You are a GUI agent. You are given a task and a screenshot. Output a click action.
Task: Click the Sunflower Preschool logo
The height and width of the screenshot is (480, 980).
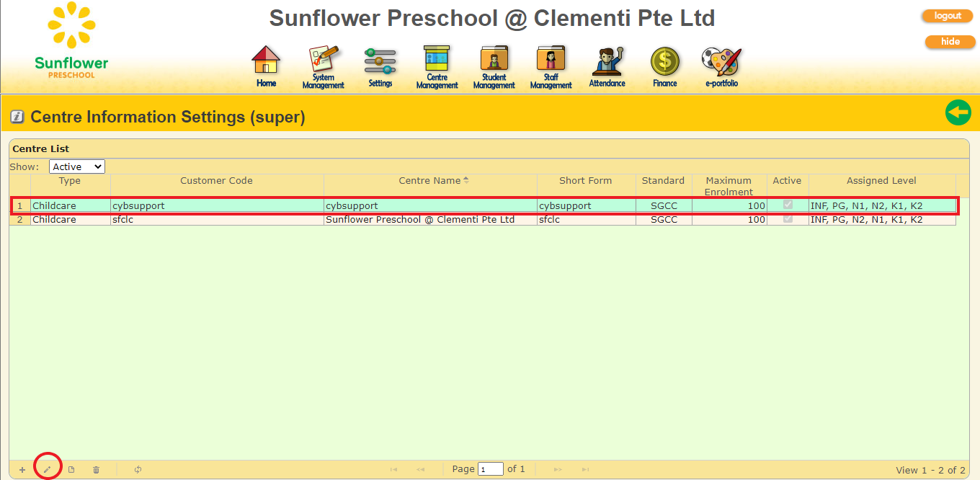[71, 40]
